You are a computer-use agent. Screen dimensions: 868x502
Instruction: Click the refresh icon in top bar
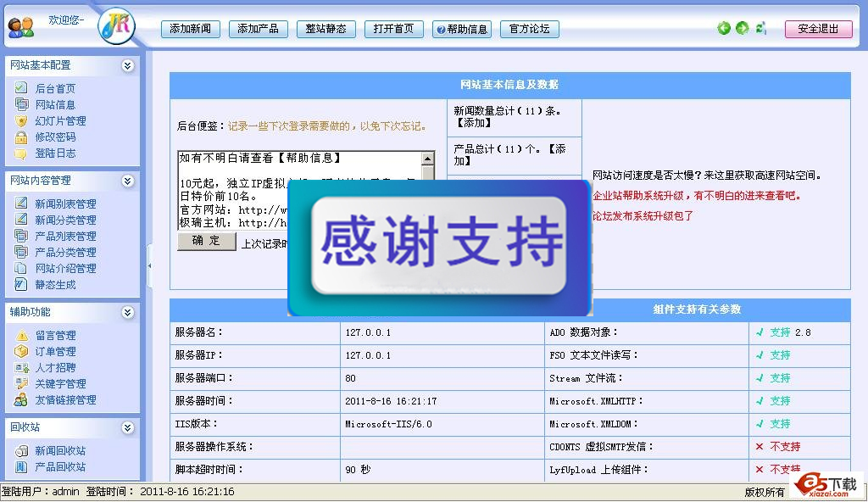click(761, 28)
